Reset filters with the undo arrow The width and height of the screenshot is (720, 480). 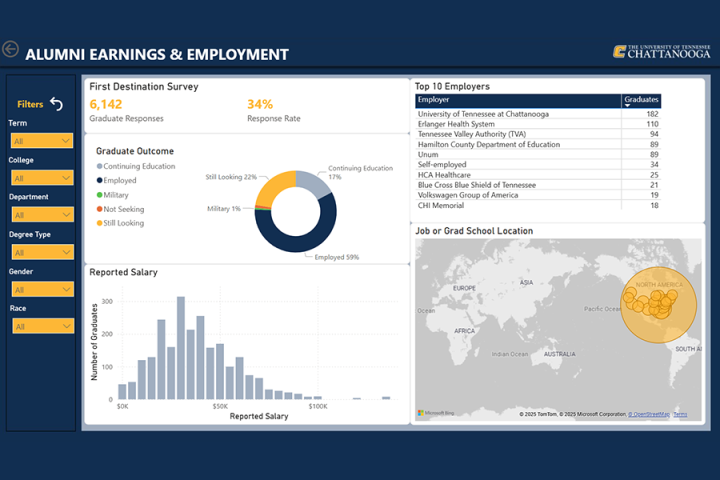point(56,104)
